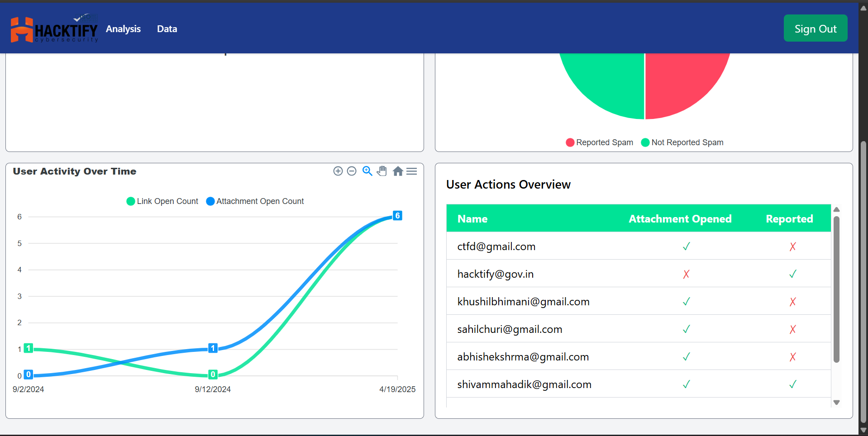Click Reported red X for ctfd@gmail.com
This screenshot has height=436, width=868.
tap(793, 246)
